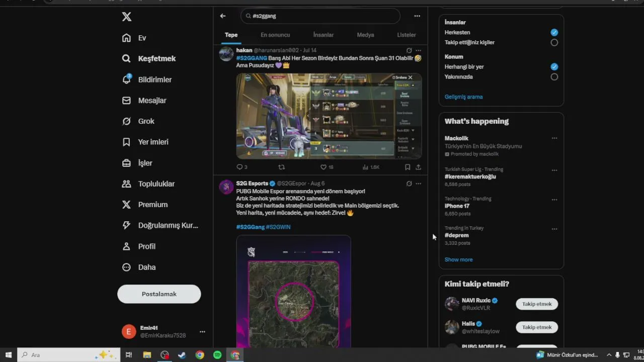Open the Daha (more) menu
The image size is (644, 362).
point(139,267)
